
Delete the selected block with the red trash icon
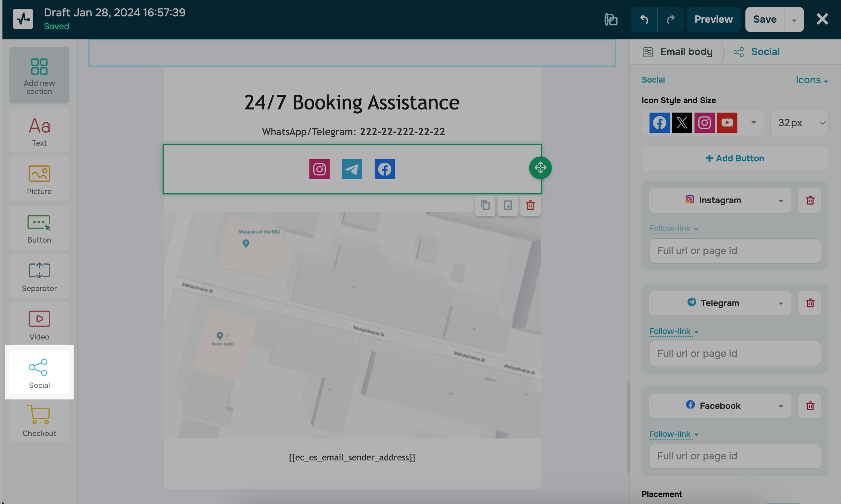coord(530,205)
